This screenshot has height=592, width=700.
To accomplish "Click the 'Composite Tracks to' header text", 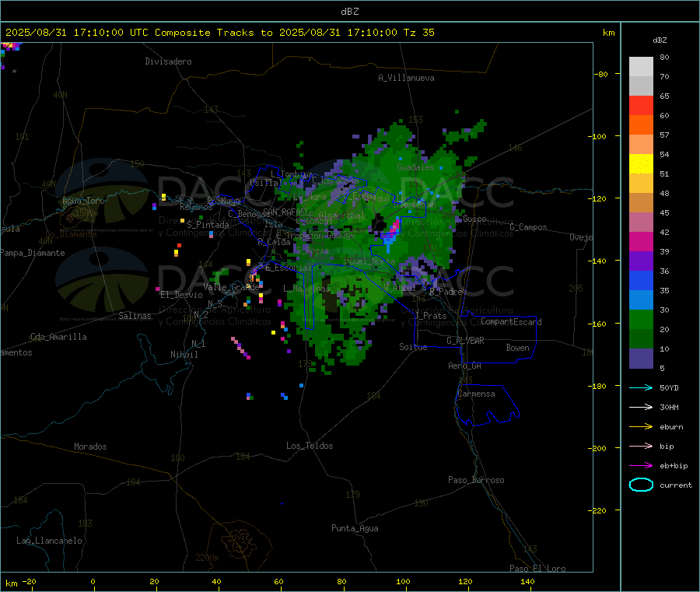I will pyautogui.click(x=213, y=33).
